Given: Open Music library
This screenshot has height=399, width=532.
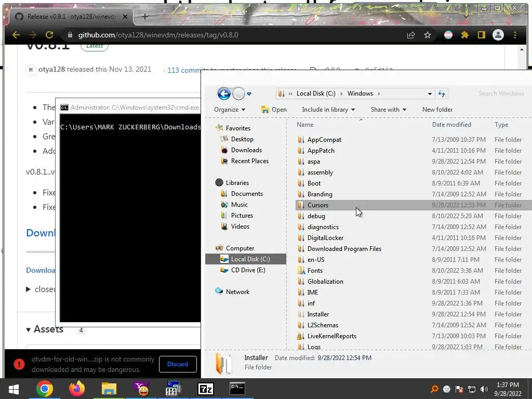Looking at the screenshot, I should tap(239, 205).
